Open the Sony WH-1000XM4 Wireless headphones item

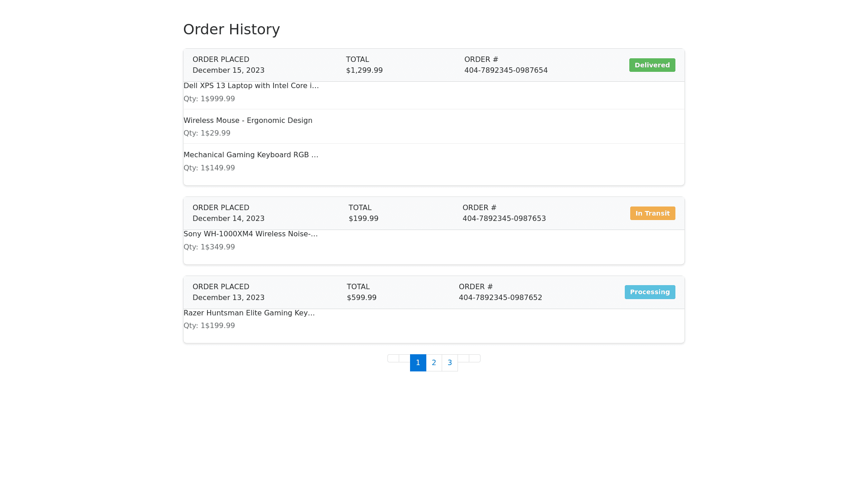[250, 234]
